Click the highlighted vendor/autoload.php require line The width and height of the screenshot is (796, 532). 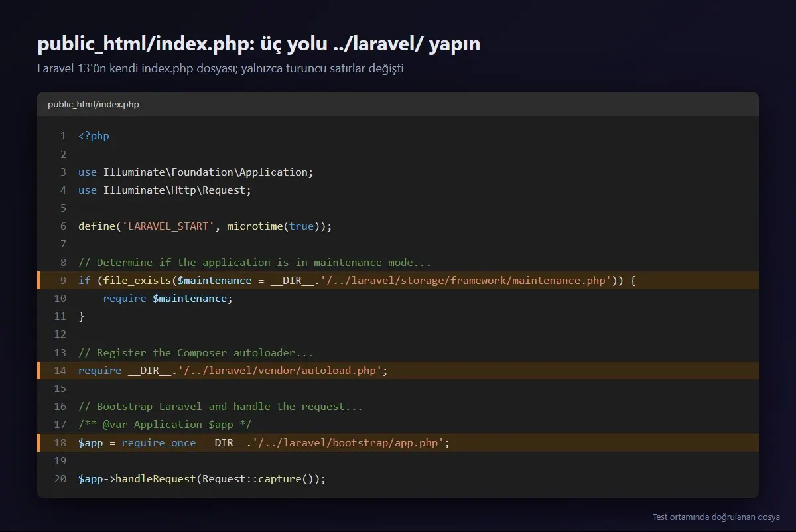tap(398, 370)
